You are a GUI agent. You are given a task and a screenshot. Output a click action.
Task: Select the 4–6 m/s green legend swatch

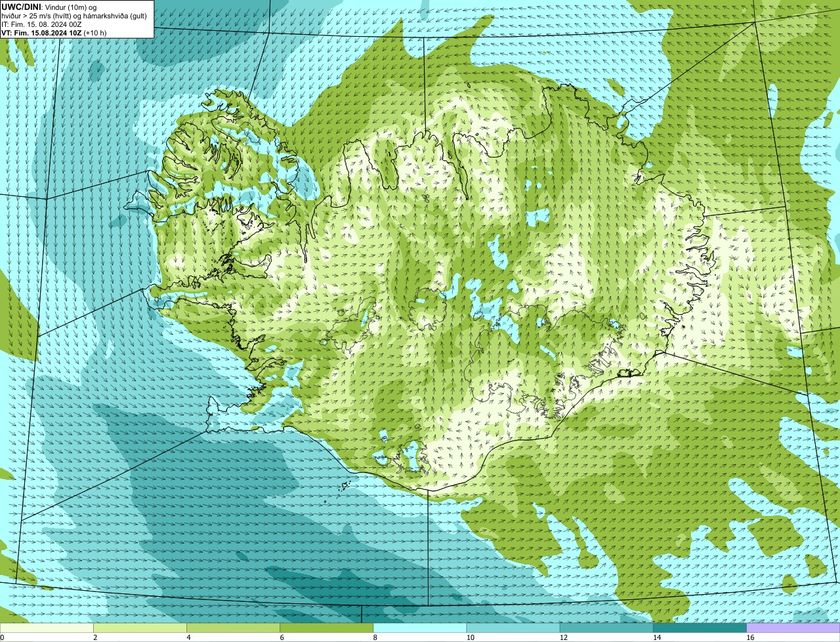(x=234, y=628)
